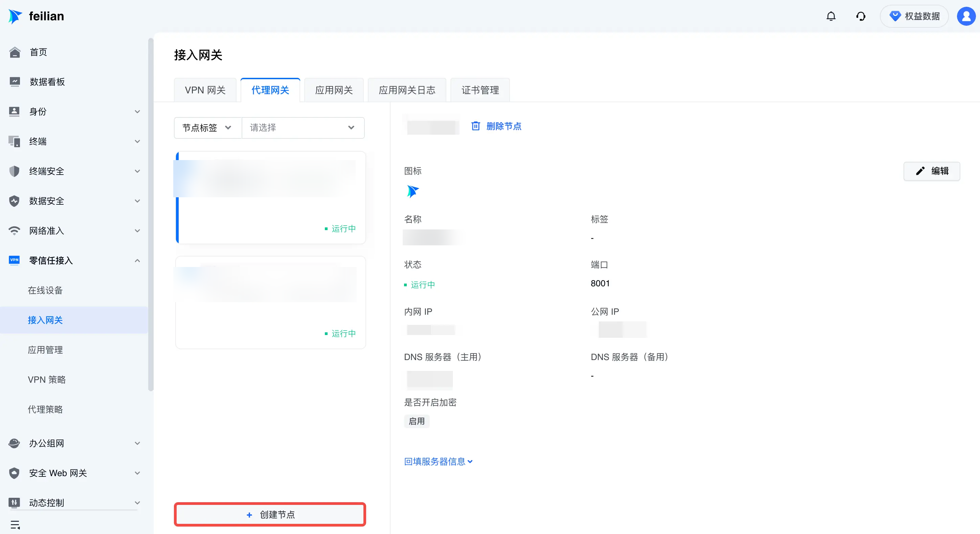
Task: Collapse the 零信任接入 section chevron
Action: click(x=137, y=261)
